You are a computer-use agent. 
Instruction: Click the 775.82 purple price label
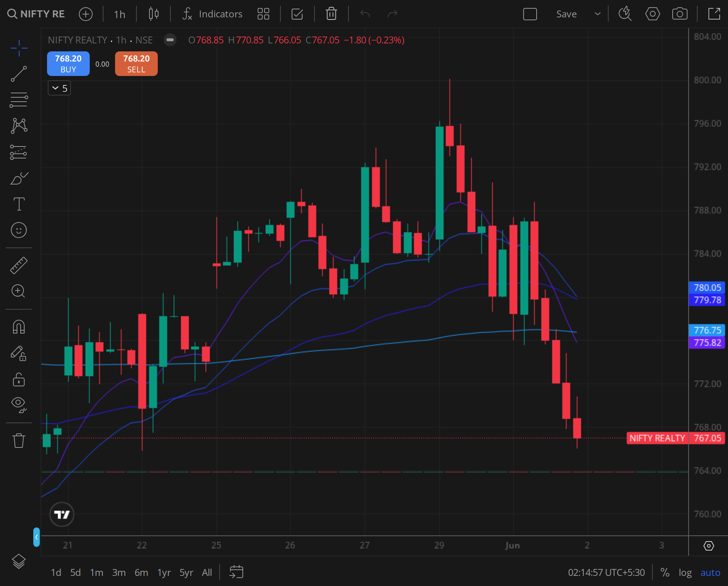pos(707,343)
